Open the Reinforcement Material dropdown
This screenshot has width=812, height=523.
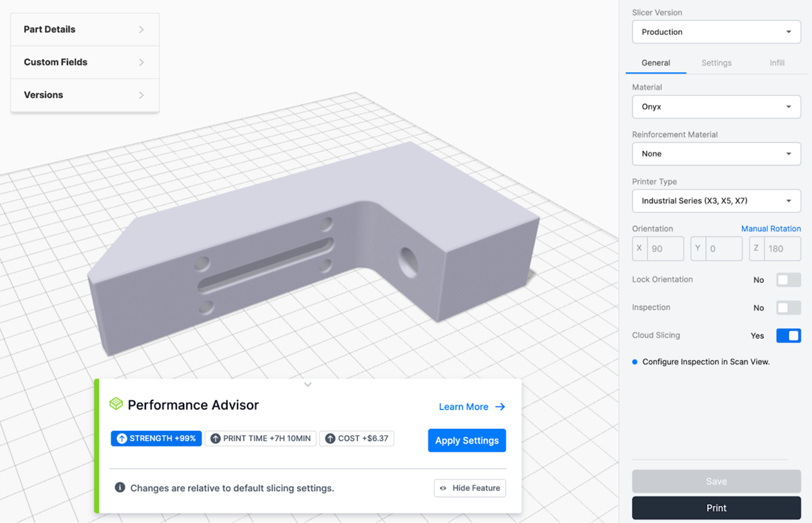point(716,154)
